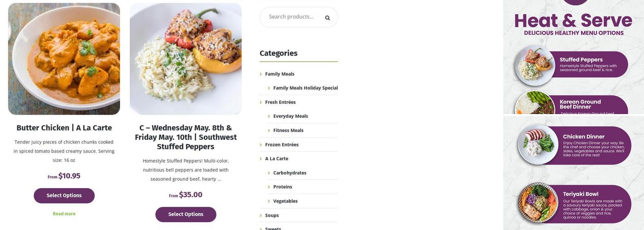This screenshot has width=644, height=230.
Task: Click chevron beside Family Meals category
Action: coord(261,74)
